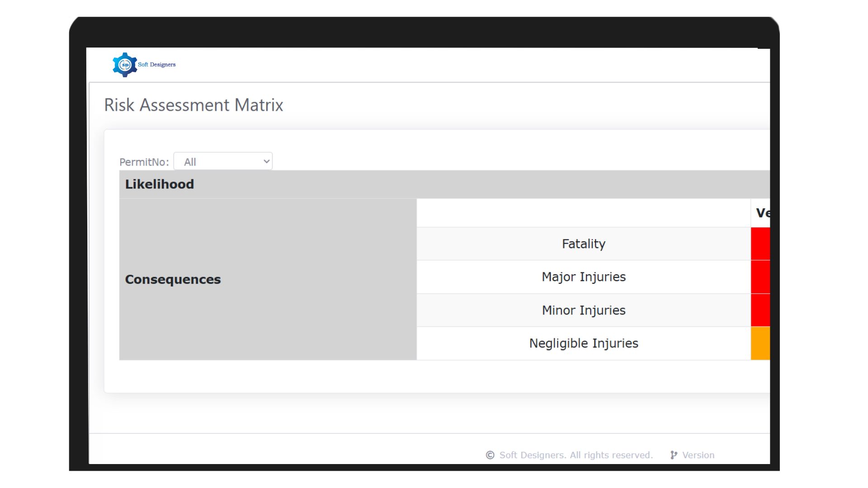This screenshot has width=868, height=488.
Task: Click the dropdown chevron beside PermitNo
Action: pyautogui.click(x=264, y=161)
